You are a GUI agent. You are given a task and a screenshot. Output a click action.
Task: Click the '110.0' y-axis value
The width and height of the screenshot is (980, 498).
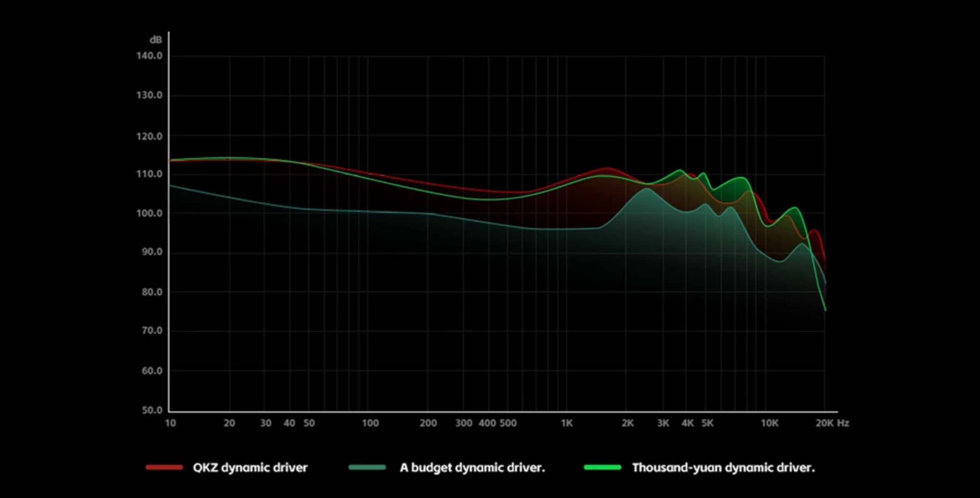[x=149, y=174]
